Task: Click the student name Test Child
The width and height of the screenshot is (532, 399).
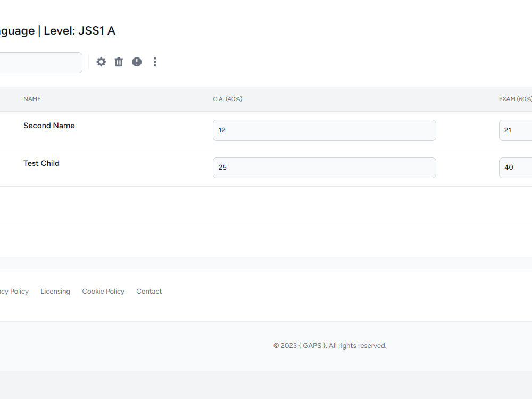Action: click(41, 163)
